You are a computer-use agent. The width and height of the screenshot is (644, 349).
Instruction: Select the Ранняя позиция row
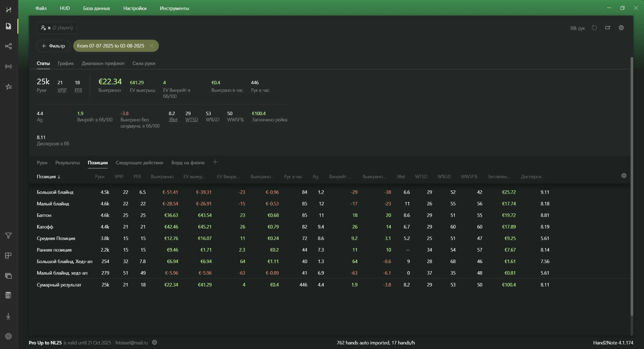[329, 250]
